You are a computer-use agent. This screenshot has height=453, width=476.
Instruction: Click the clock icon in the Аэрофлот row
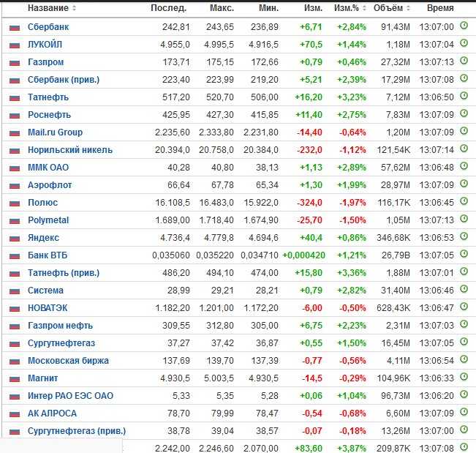tap(464, 184)
